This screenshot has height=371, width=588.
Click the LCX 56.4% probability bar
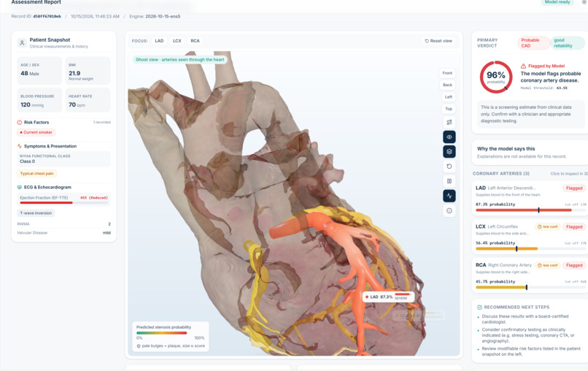[530, 248]
